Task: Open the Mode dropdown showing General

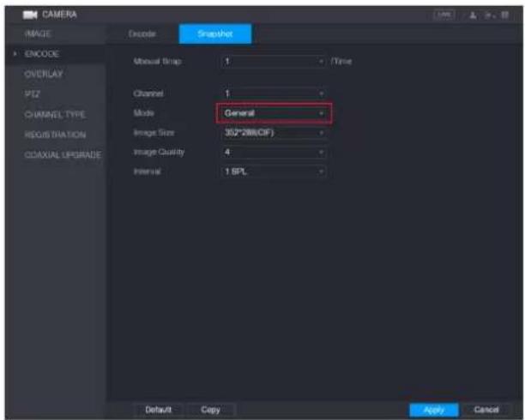Action: 273,113
